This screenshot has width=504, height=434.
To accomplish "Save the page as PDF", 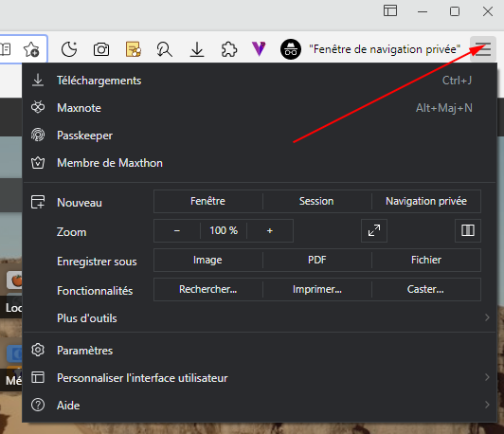I will [317, 260].
